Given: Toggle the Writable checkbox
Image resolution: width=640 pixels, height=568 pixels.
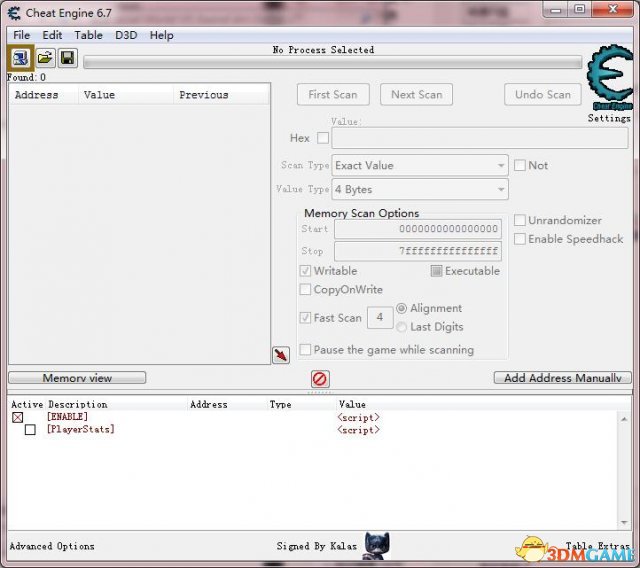Looking at the screenshot, I should click(305, 271).
